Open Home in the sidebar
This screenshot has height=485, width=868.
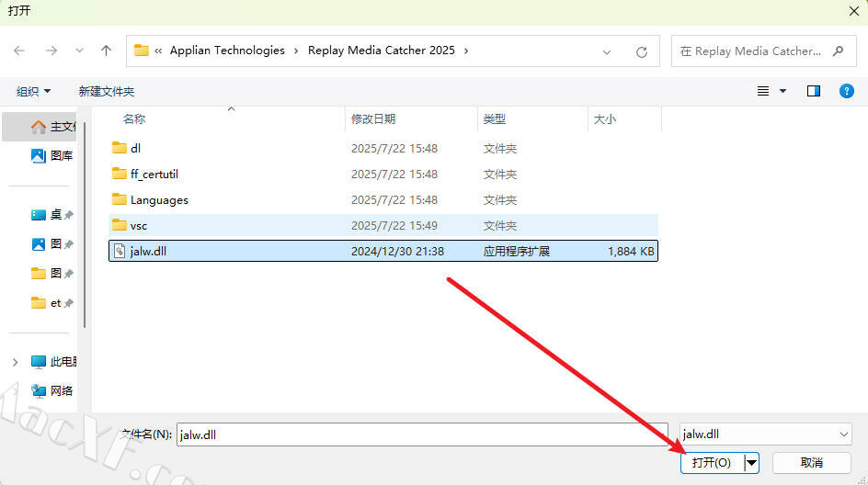pyautogui.click(x=41, y=127)
